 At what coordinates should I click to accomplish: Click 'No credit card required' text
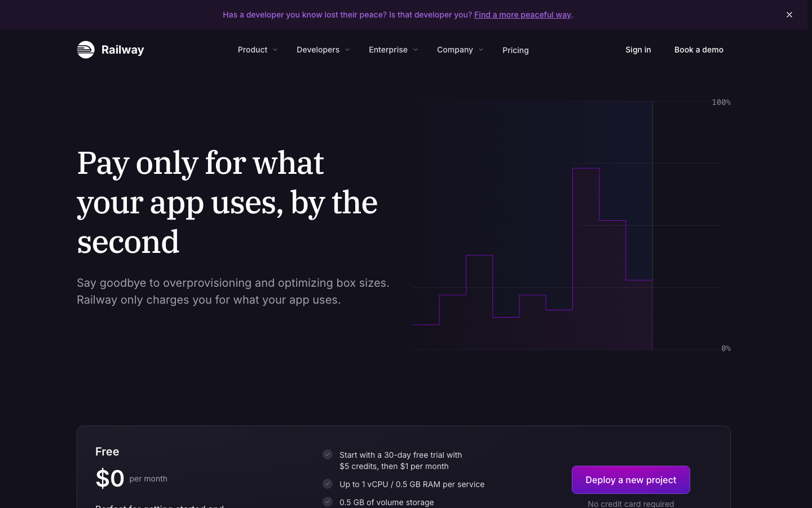pyautogui.click(x=630, y=503)
